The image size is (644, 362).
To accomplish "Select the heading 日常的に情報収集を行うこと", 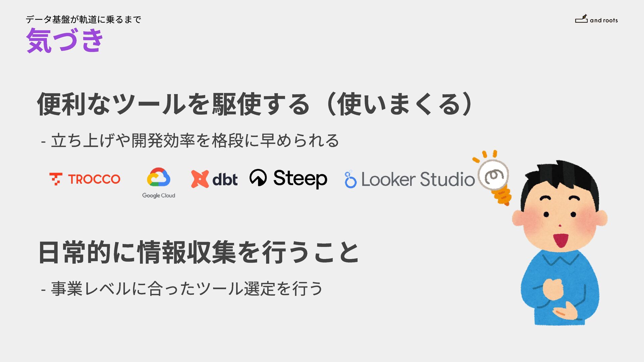I will 198,252.
